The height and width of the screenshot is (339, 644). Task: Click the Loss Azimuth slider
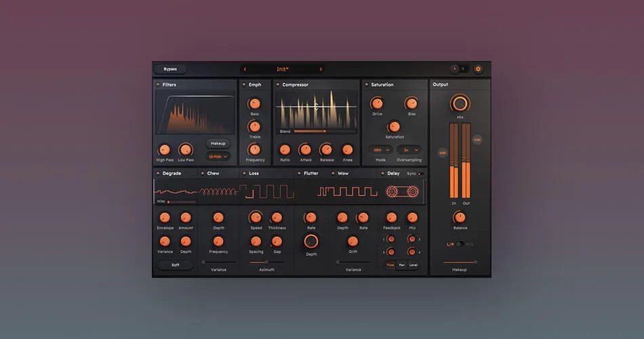click(266, 262)
